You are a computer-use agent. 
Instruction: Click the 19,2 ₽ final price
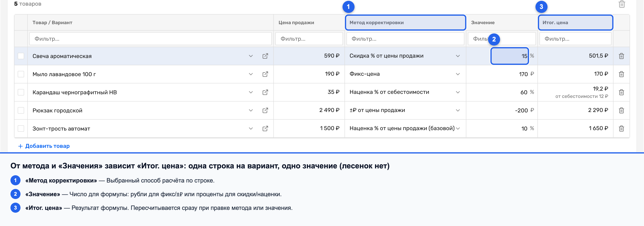[600, 89]
